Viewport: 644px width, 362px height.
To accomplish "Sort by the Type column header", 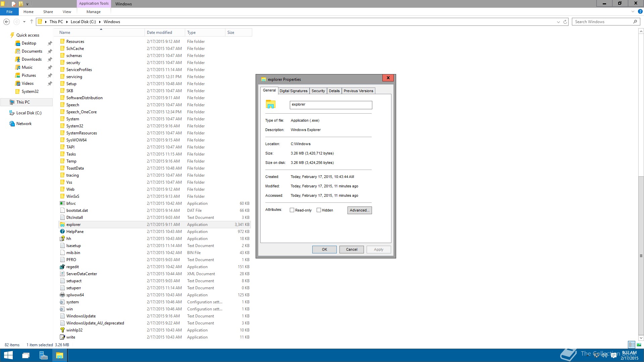I will coord(205,33).
